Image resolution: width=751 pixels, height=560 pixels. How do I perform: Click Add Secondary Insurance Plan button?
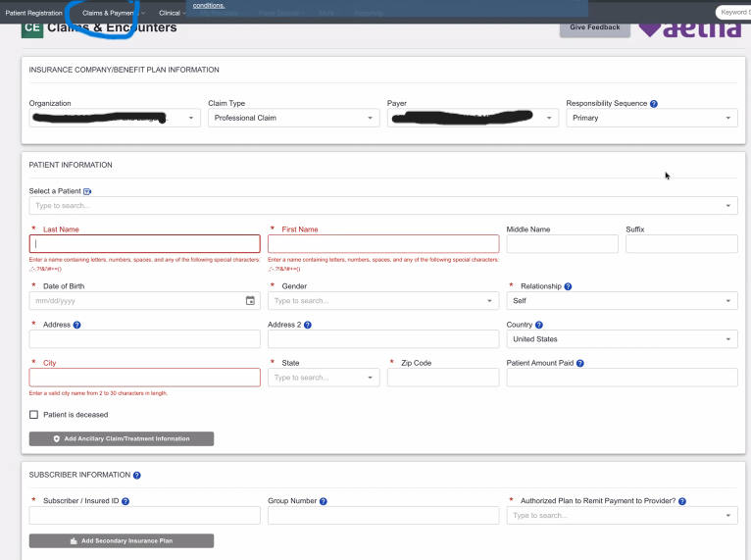pyautogui.click(x=122, y=540)
